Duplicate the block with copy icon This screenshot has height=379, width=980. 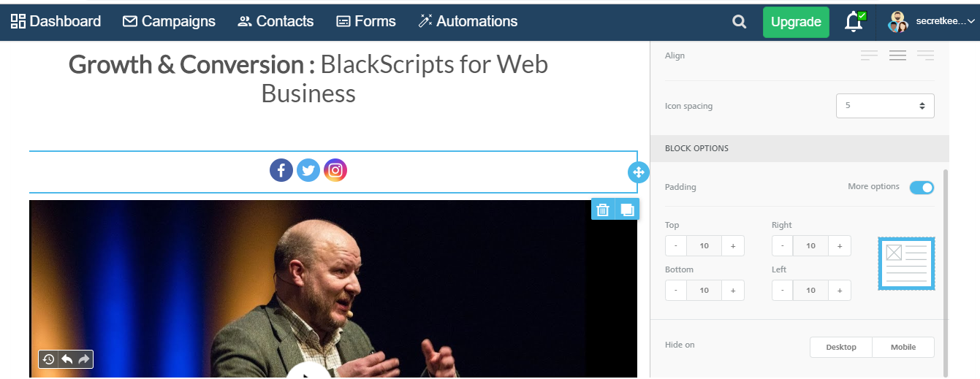tap(627, 210)
